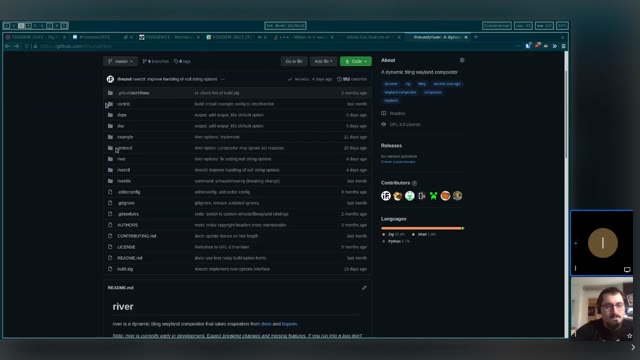Select workspace 3 in the status bar
Screen dimensions: 640x360
(21, 26)
